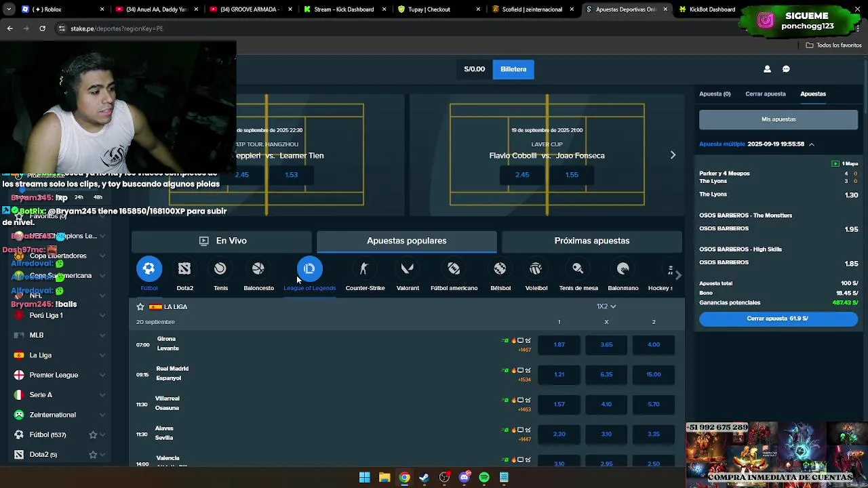This screenshot has width=868, height=488.
Task: Expand La Liga sidebar chevron
Action: point(102,355)
